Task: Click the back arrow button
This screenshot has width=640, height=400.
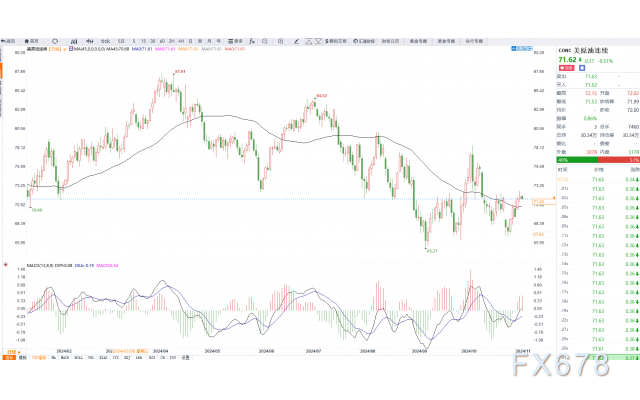Action: coord(8,41)
